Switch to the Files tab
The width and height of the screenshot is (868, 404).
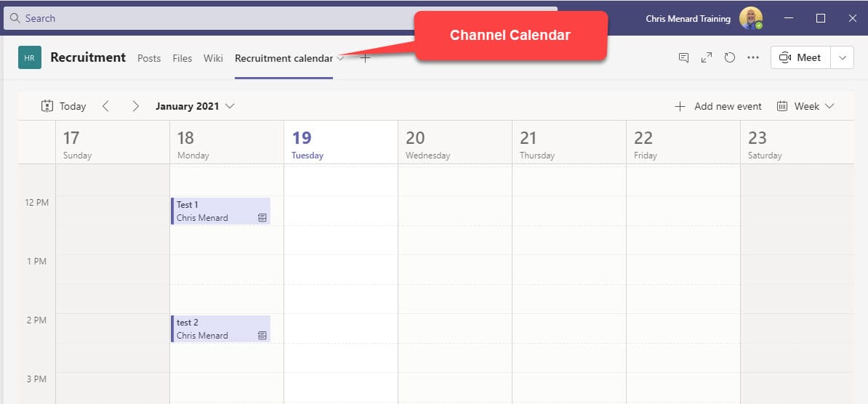pyautogui.click(x=182, y=58)
